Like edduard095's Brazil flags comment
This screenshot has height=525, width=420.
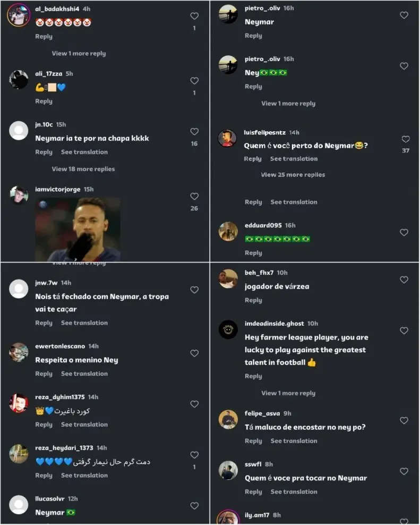point(404,233)
